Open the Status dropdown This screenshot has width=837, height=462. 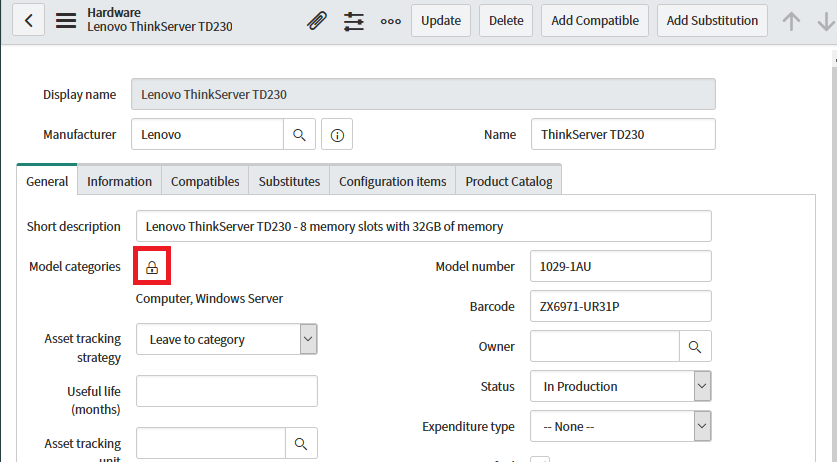[621, 386]
